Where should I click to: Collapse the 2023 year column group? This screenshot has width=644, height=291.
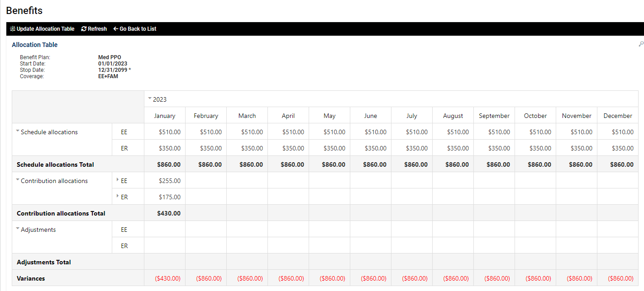pyautogui.click(x=150, y=98)
